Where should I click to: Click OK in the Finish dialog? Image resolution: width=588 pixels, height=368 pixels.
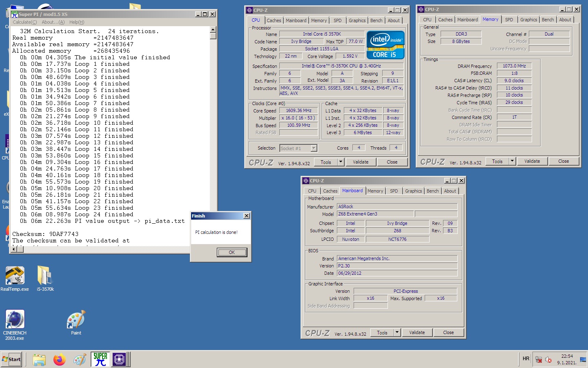[x=232, y=252]
